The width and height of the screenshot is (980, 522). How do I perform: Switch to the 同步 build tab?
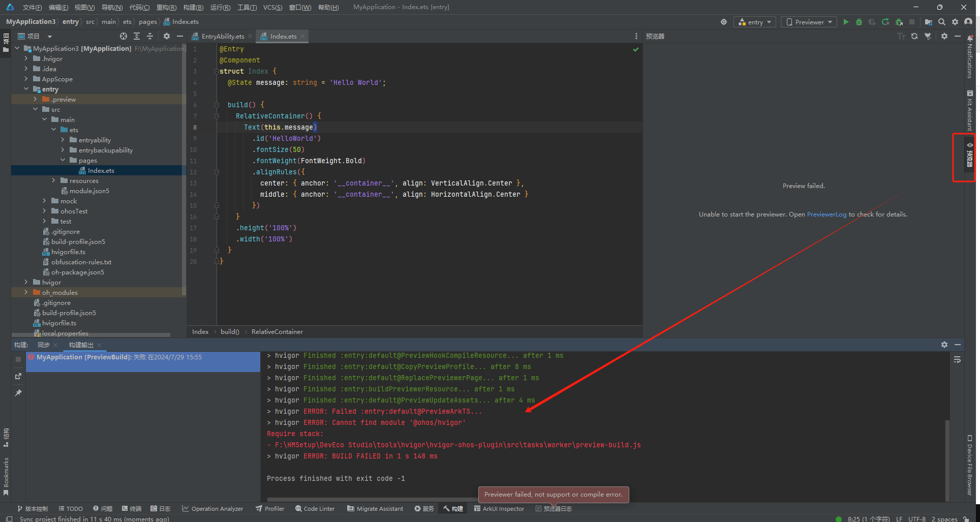pyautogui.click(x=44, y=345)
